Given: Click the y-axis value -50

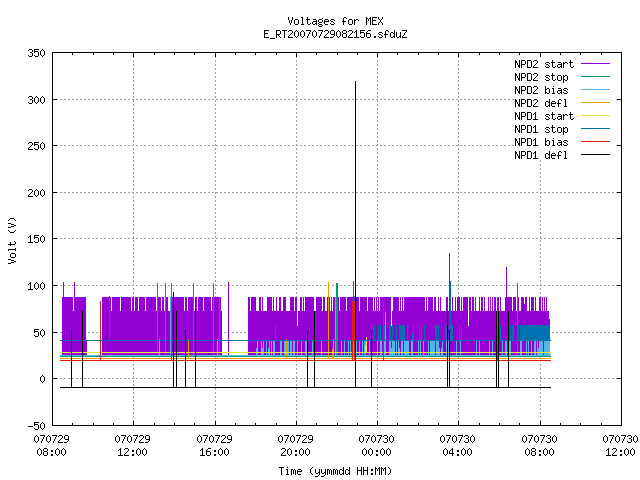Looking at the screenshot, I should point(36,426).
